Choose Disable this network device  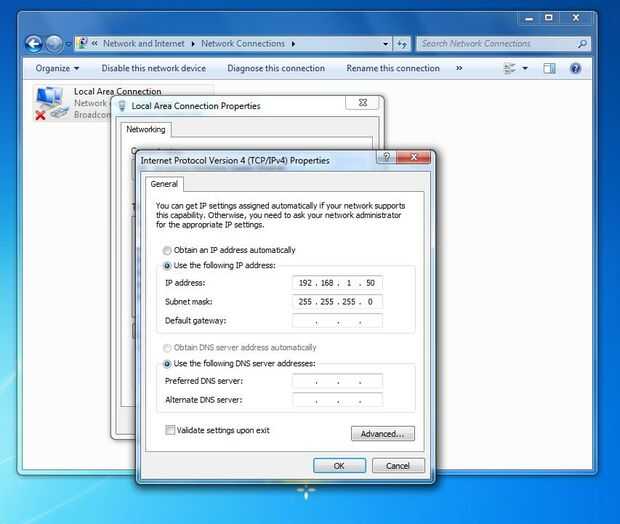click(154, 68)
